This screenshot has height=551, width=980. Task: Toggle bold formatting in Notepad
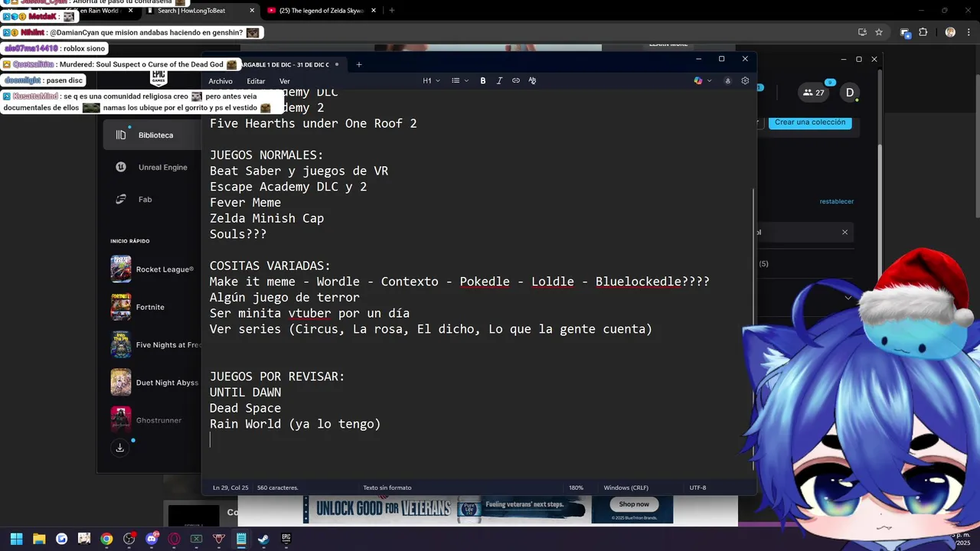pyautogui.click(x=483, y=80)
